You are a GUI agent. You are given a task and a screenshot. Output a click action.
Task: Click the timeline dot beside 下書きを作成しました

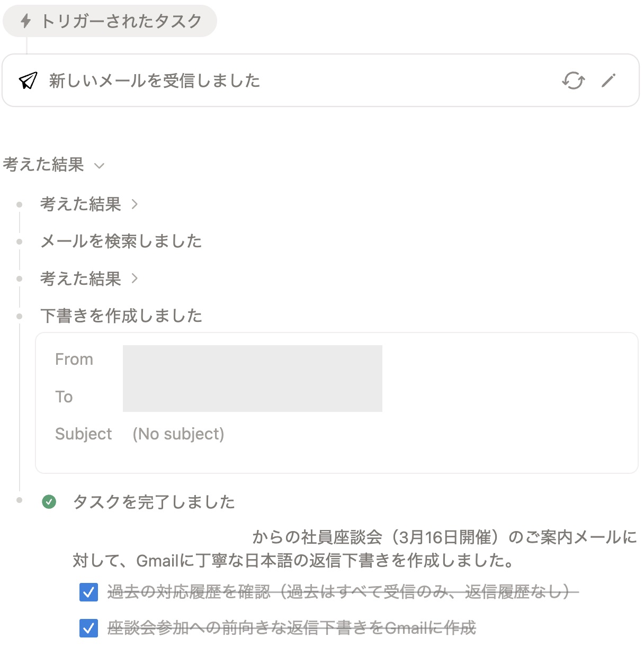[x=20, y=316]
